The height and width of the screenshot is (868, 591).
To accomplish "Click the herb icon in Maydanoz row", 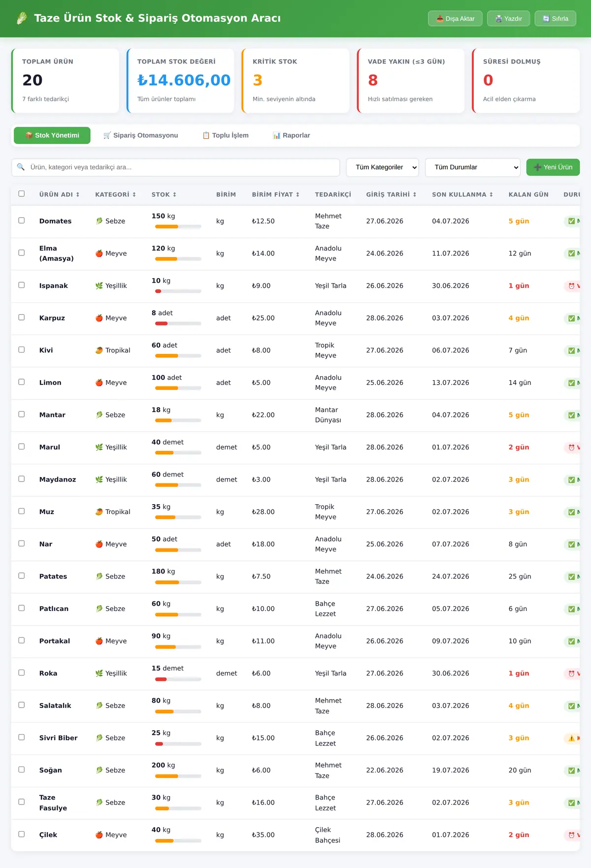I will click(99, 480).
